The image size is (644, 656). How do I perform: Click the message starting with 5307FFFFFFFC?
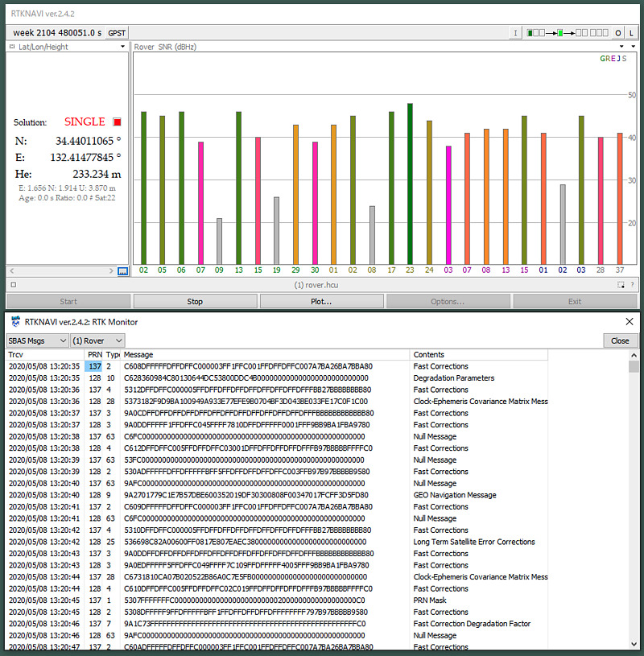click(245, 600)
